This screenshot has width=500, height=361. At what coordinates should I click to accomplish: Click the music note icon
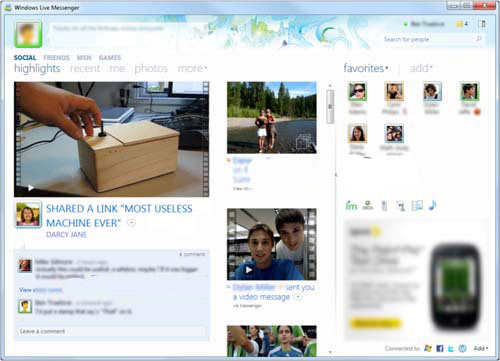(x=433, y=205)
